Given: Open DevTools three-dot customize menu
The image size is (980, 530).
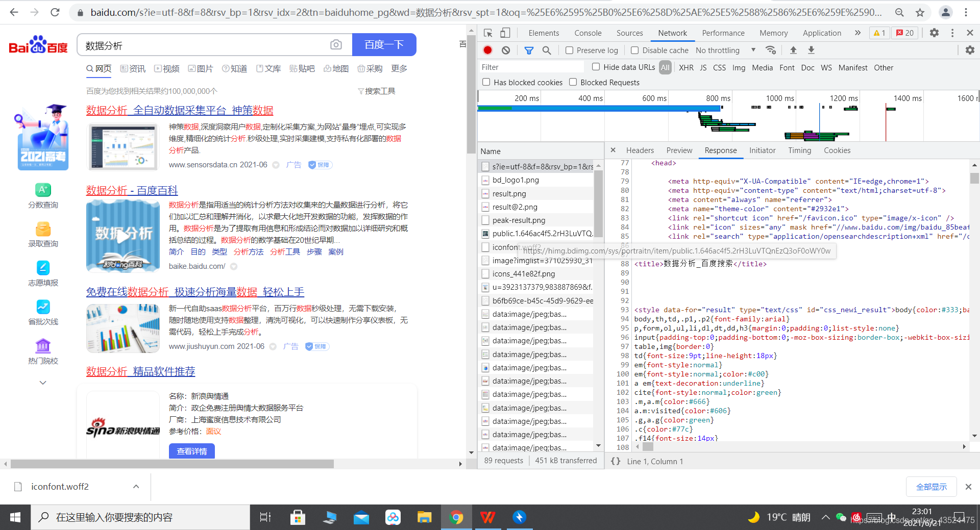Looking at the screenshot, I should [x=952, y=33].
